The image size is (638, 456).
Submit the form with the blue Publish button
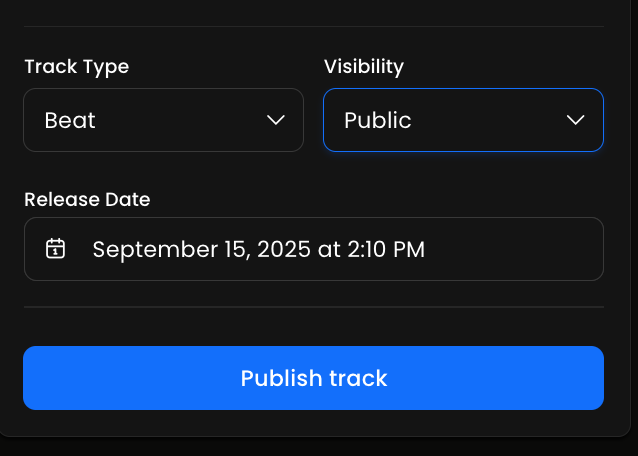[313, 378]
